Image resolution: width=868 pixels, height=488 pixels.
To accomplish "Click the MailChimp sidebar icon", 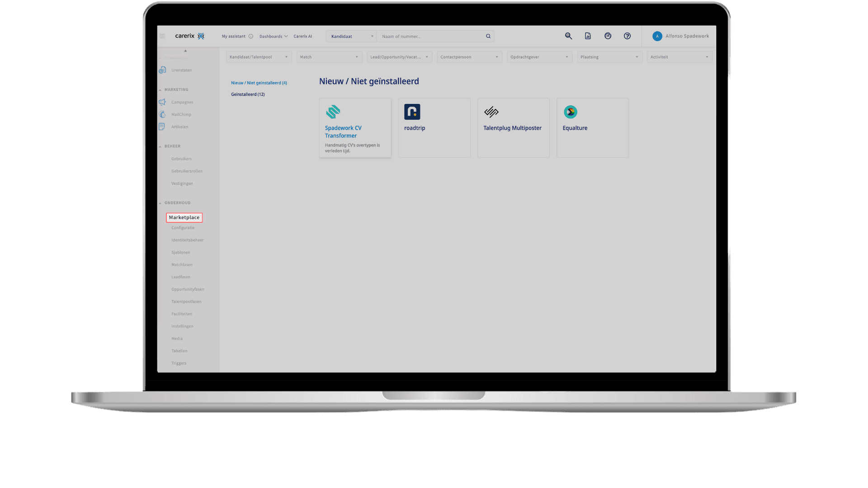I will coord(162,114).
